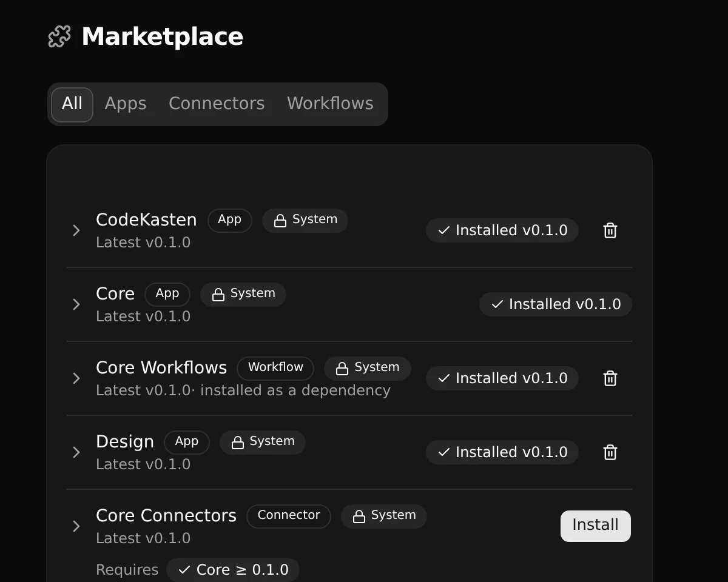Click lock icon in Design System badge
The height and width of the screenshot is (582, 728).
coord(237,443)
